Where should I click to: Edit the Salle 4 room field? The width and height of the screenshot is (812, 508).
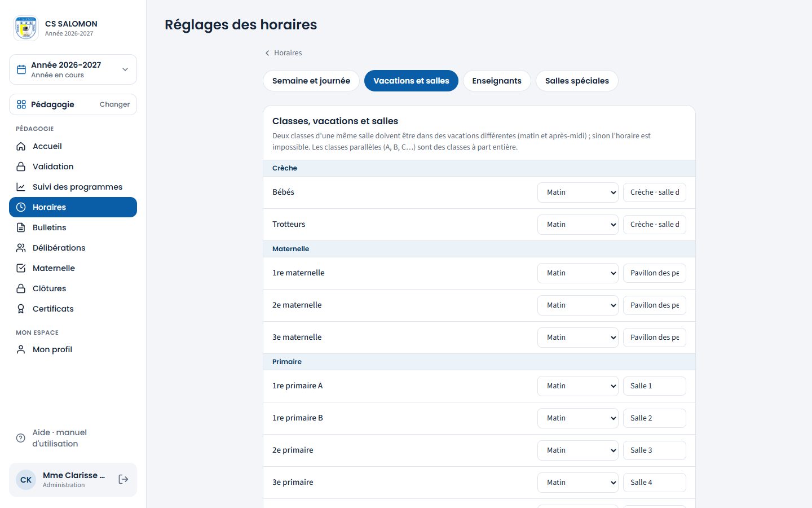[655, 483]
